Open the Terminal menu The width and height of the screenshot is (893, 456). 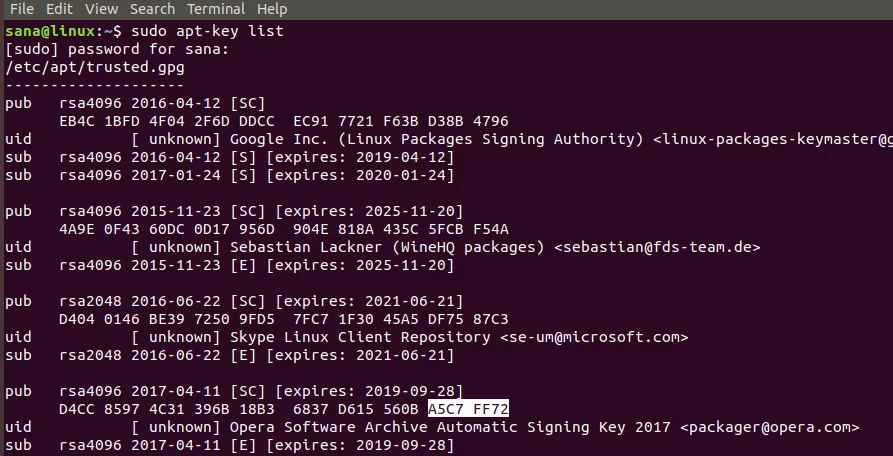tap(216, 9)
